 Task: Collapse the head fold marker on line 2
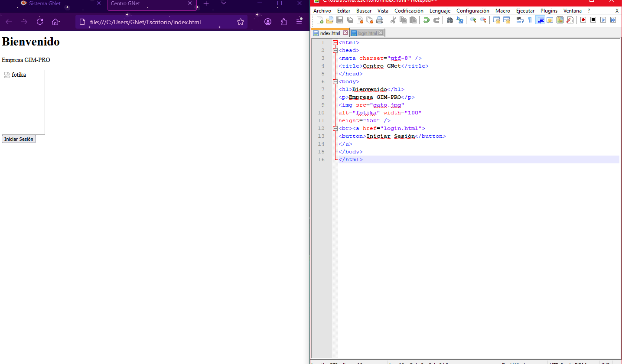coord(335,51)
